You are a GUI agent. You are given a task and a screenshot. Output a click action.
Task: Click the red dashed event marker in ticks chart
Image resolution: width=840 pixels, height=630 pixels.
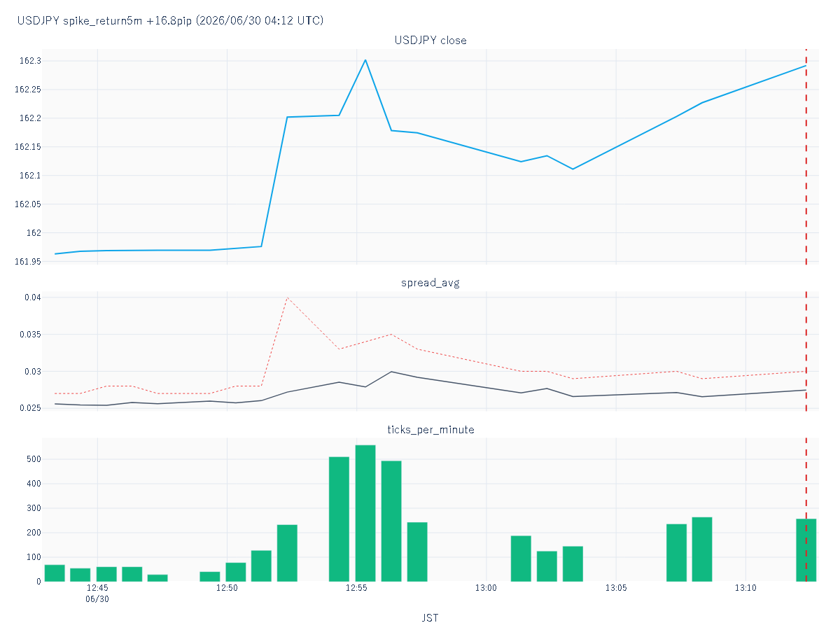[x=806, y=510]
